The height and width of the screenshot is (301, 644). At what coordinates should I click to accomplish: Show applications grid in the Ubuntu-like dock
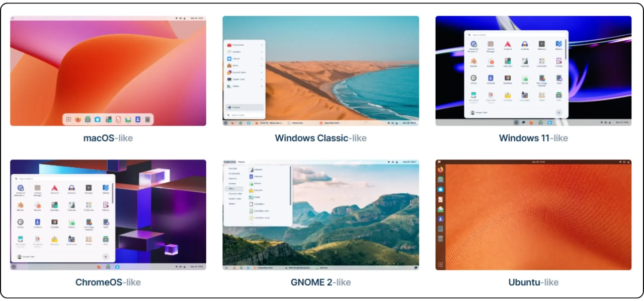coord(440,265)
